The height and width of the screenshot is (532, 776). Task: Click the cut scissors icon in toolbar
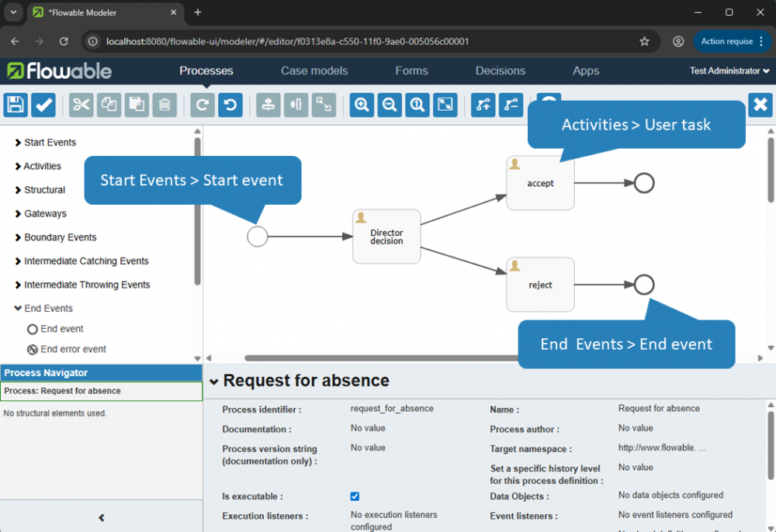point(81,105)
